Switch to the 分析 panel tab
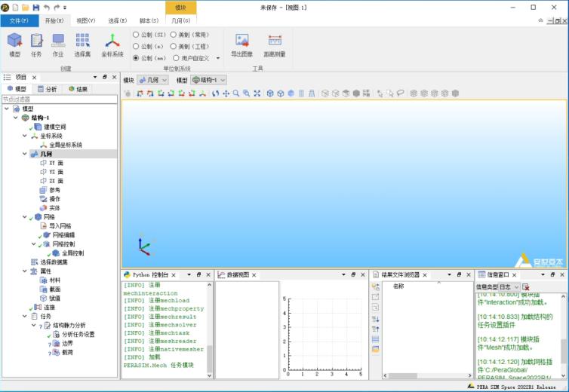 point(48,89)
